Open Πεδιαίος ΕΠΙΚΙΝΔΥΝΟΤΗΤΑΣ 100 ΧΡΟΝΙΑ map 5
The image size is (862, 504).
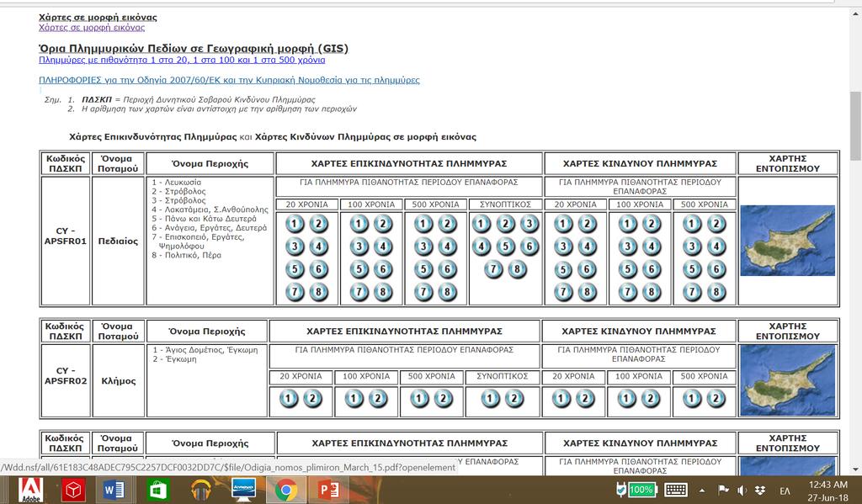pyautogui.click(x=359, y=268)
